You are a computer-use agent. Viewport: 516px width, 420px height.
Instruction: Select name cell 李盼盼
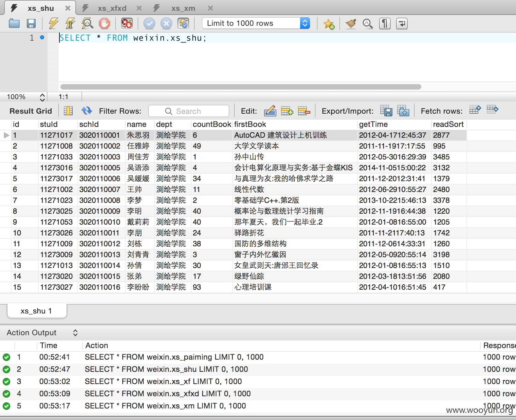(x=140, y=287)
